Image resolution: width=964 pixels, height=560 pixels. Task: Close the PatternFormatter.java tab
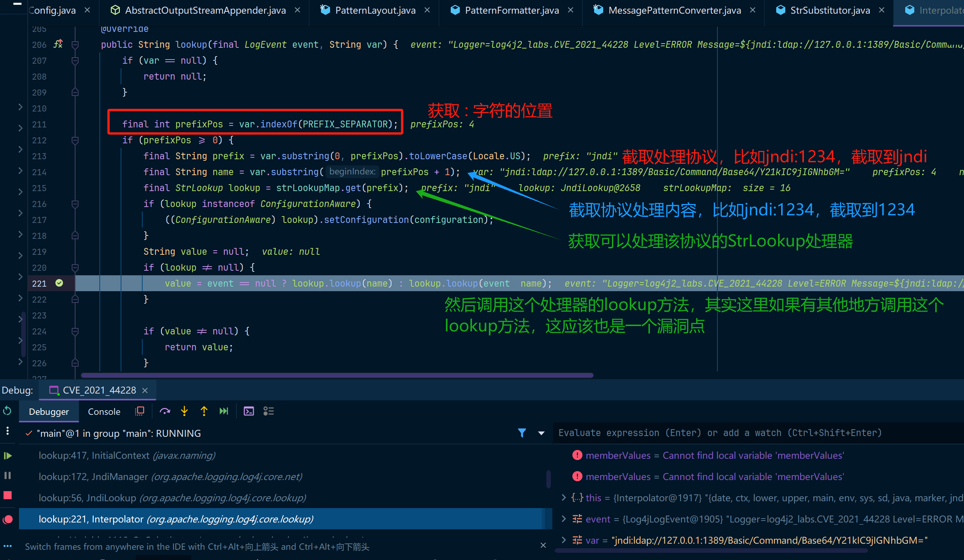point(570,10)
